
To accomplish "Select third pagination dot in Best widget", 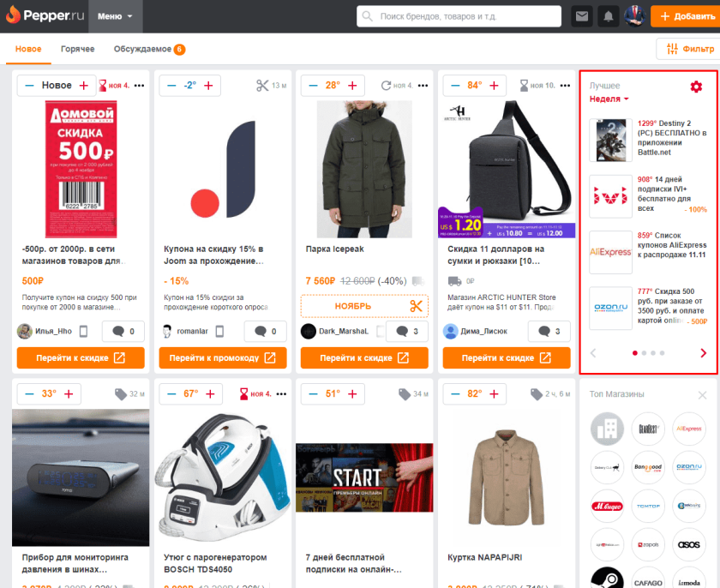I will [653, 353].
